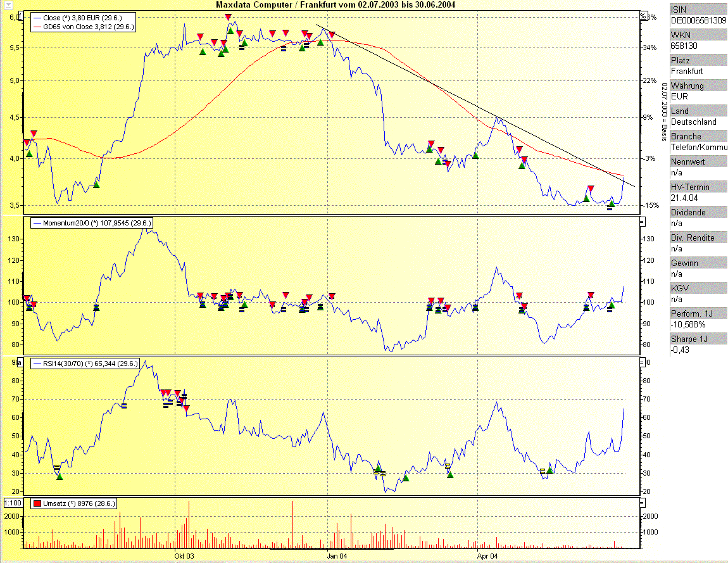This screenshot has height=563, width=728.
Task: Click the 'Apr 04' time axis label
Action: [x=487, y=556]
